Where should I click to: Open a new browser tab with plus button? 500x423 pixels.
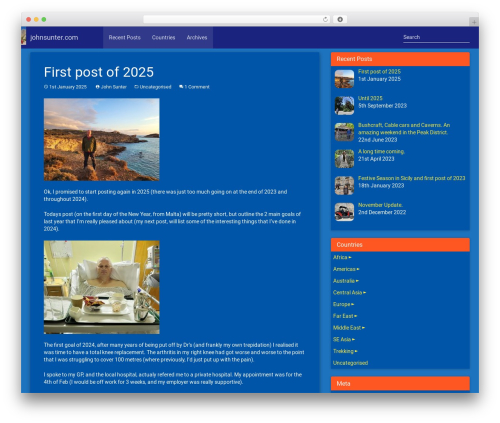point(474,22)
